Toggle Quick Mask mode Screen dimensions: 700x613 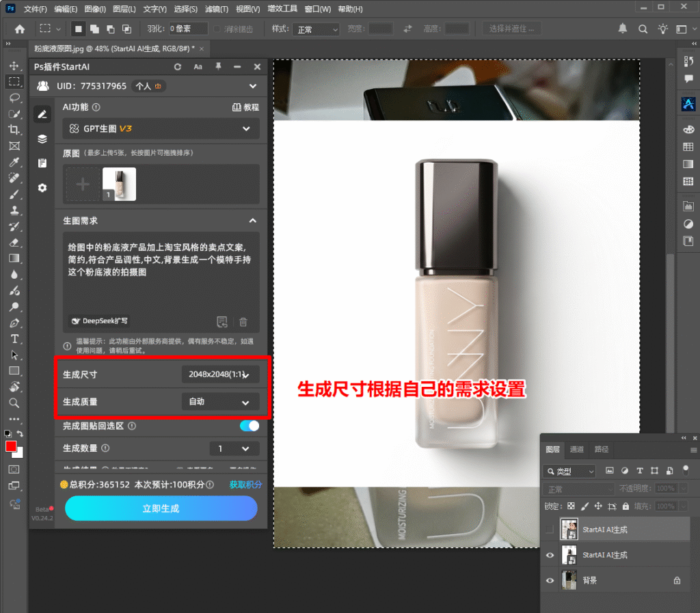14,469
